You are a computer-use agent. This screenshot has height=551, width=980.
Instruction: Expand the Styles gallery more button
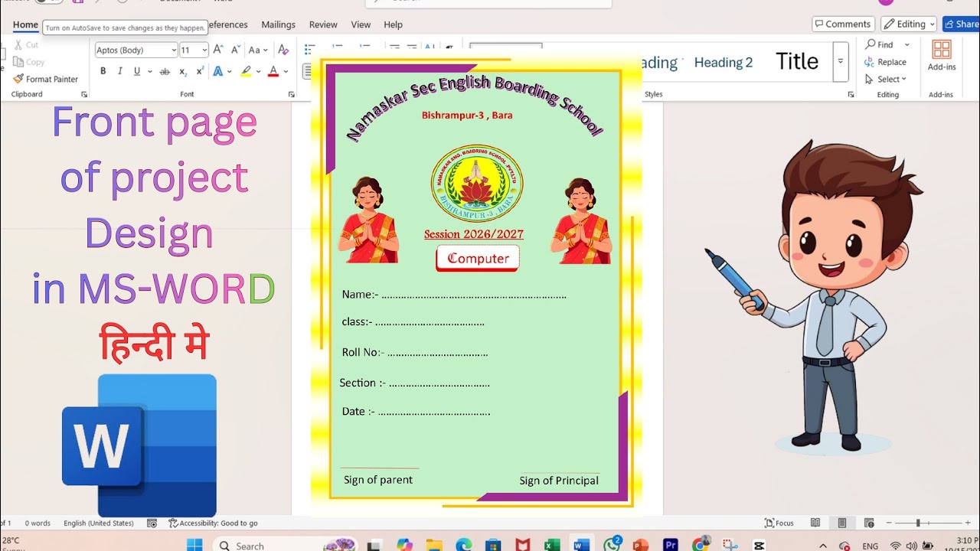tap(841, 62)
